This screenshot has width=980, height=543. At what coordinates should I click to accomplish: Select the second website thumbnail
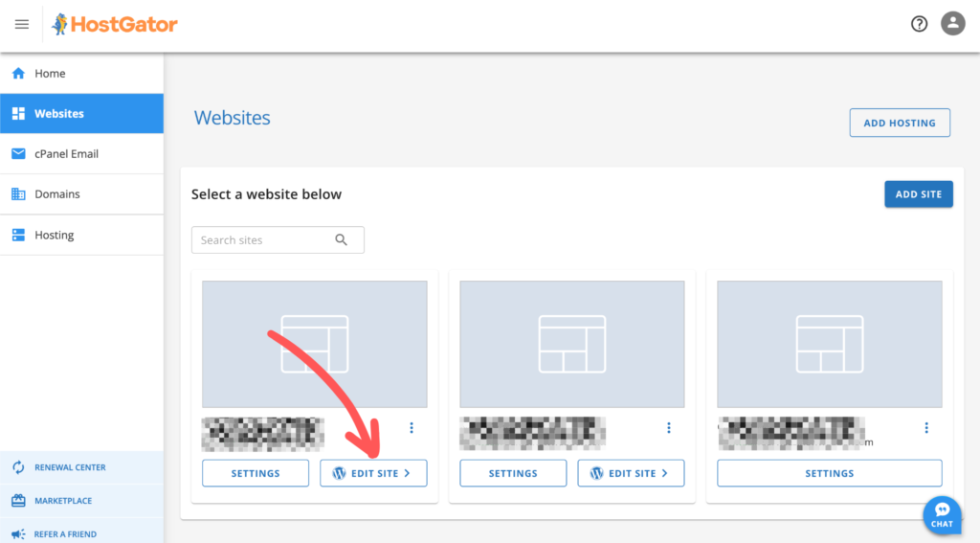[571, 345]
